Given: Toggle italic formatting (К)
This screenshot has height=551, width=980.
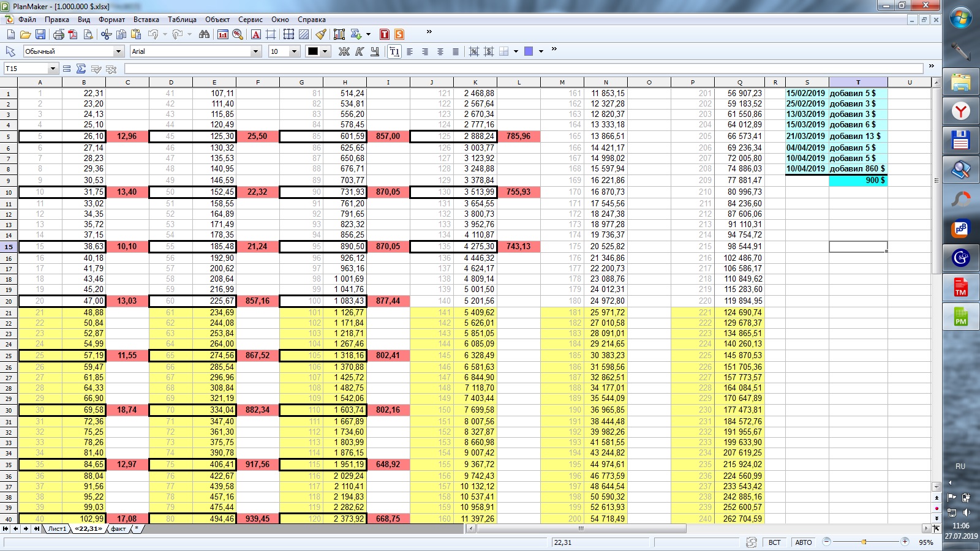Looking at the screenshot, I should (x=360, y=51).
